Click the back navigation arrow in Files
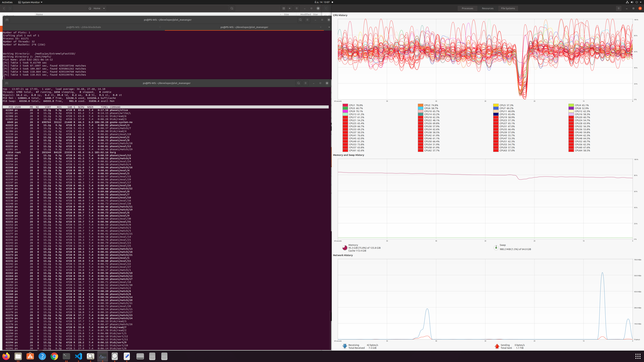Screen dimensions: 644x362 pos(4,8)
